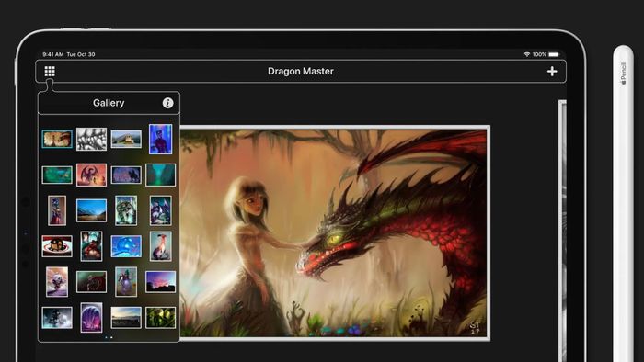Tap the battery indicator icon
644x362 pixels.
(554, 54)
